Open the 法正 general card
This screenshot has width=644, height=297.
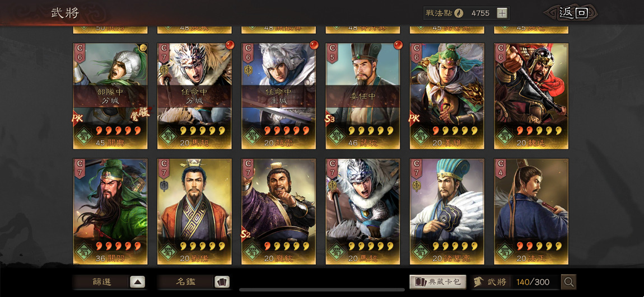531,211
